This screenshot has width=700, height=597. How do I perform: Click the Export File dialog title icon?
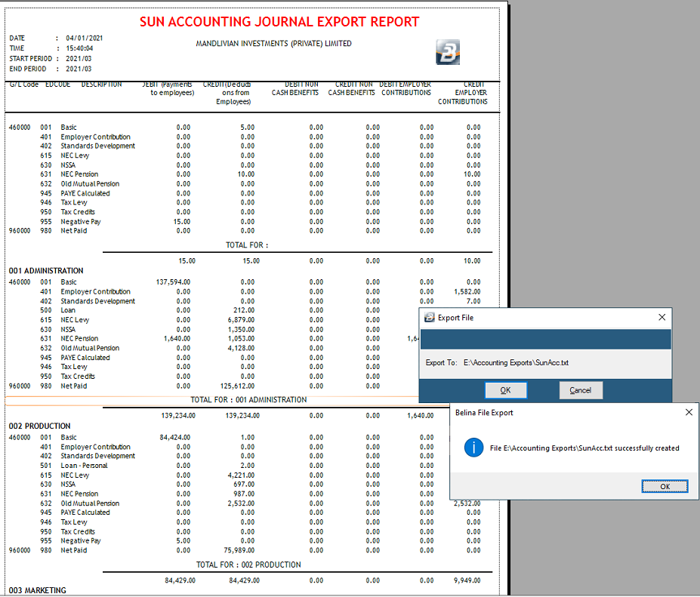point(430,317)
